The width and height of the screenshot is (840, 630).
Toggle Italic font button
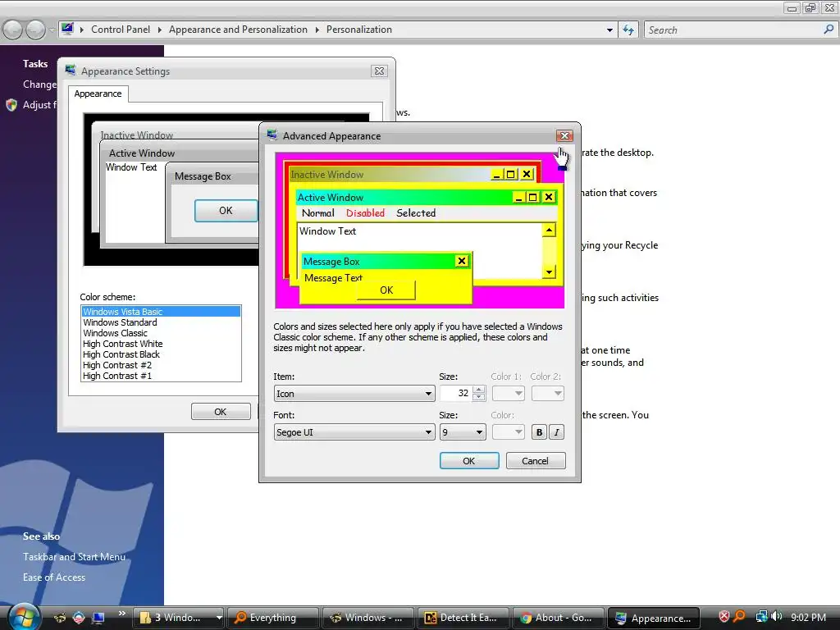(557, 432)
